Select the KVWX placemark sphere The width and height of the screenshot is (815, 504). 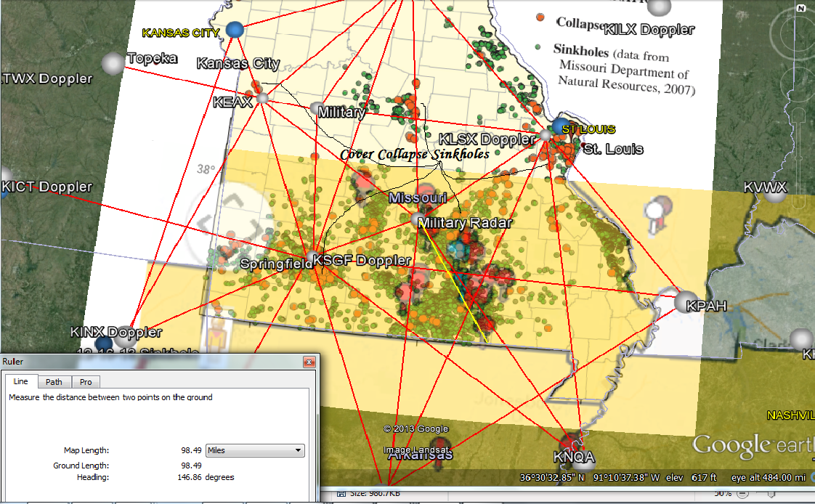(x=774, y=191)
